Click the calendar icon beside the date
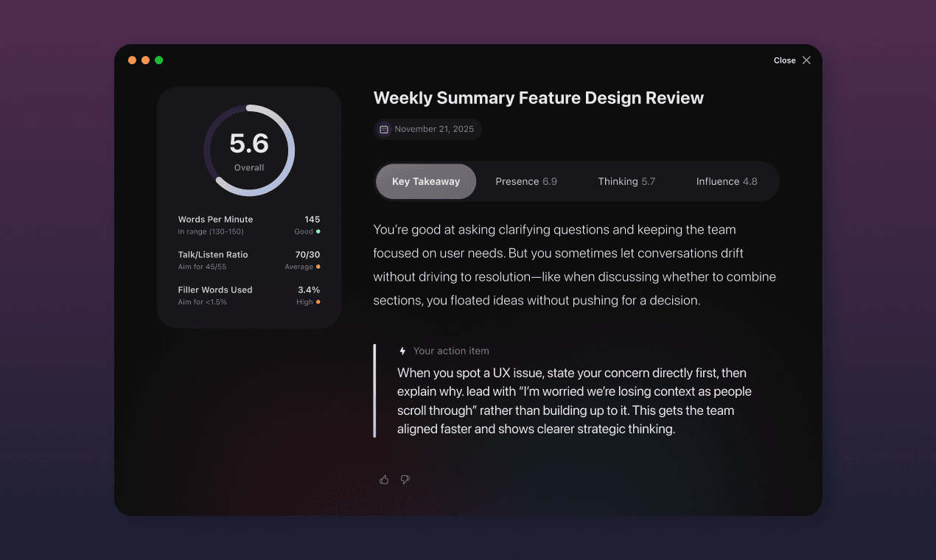This screenshot has width=936, height=560. coord(384,130)
